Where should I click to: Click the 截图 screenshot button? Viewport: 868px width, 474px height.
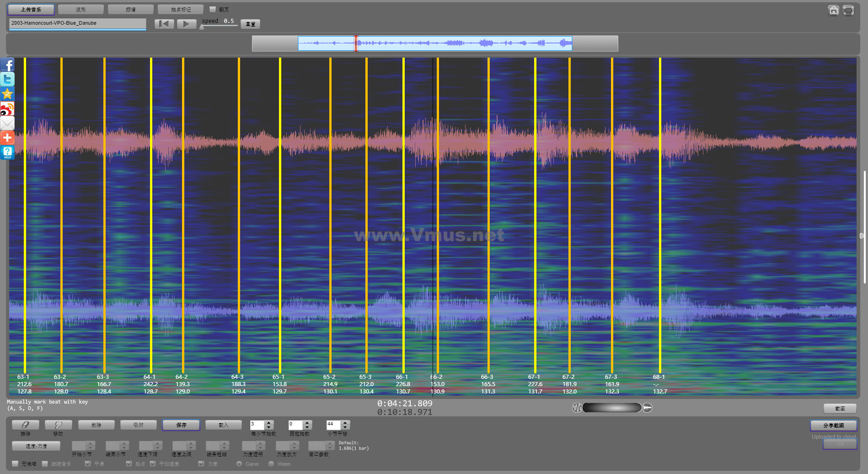pos(840,409)
